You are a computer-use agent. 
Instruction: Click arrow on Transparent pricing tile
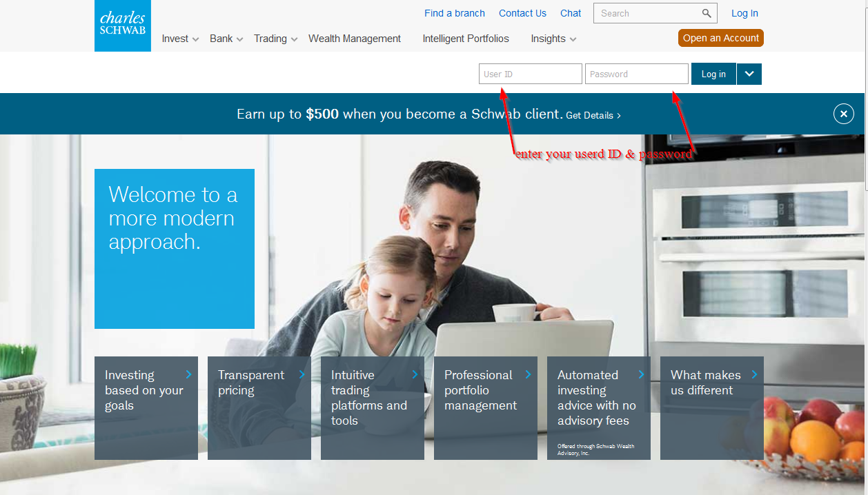(302, 374)
